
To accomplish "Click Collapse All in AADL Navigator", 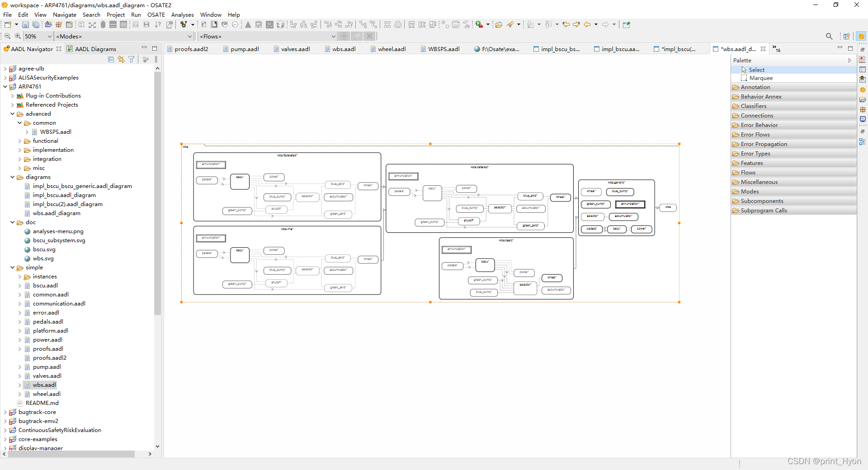I will point(111,59).
